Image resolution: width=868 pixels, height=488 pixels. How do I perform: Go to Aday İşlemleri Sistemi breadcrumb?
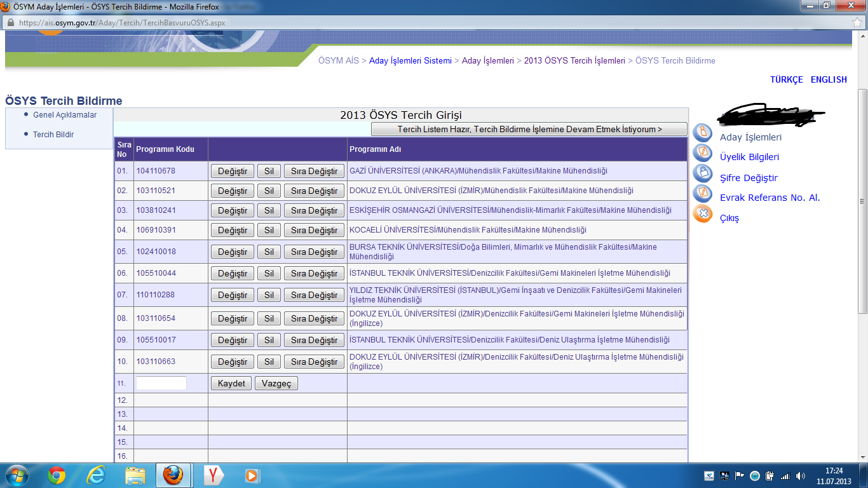(410, 61)
